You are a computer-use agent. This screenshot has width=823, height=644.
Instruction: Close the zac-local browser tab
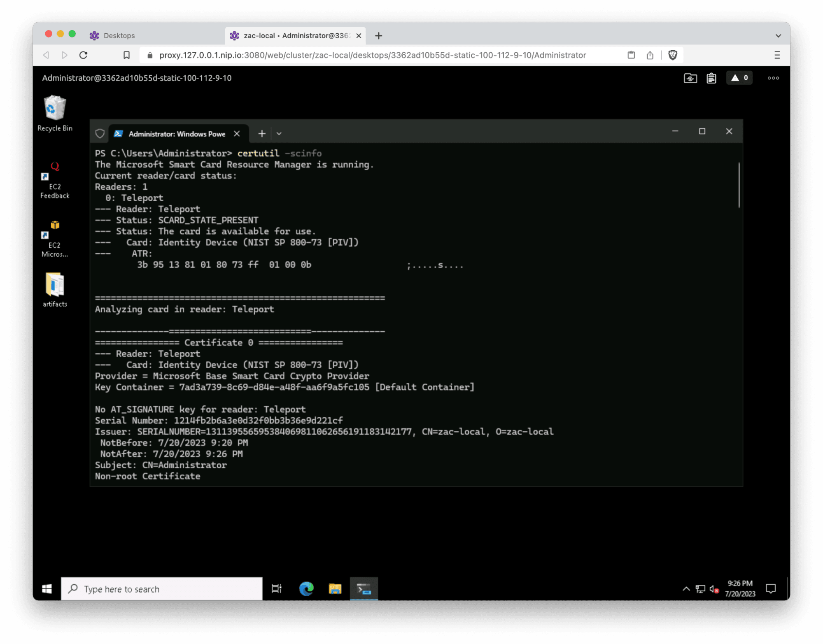click(359, 36)
